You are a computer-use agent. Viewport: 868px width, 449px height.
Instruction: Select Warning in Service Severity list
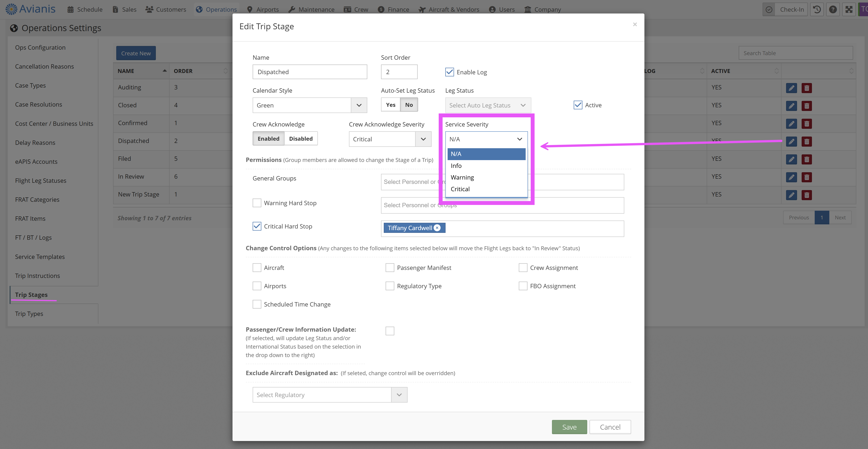point(462,177)
